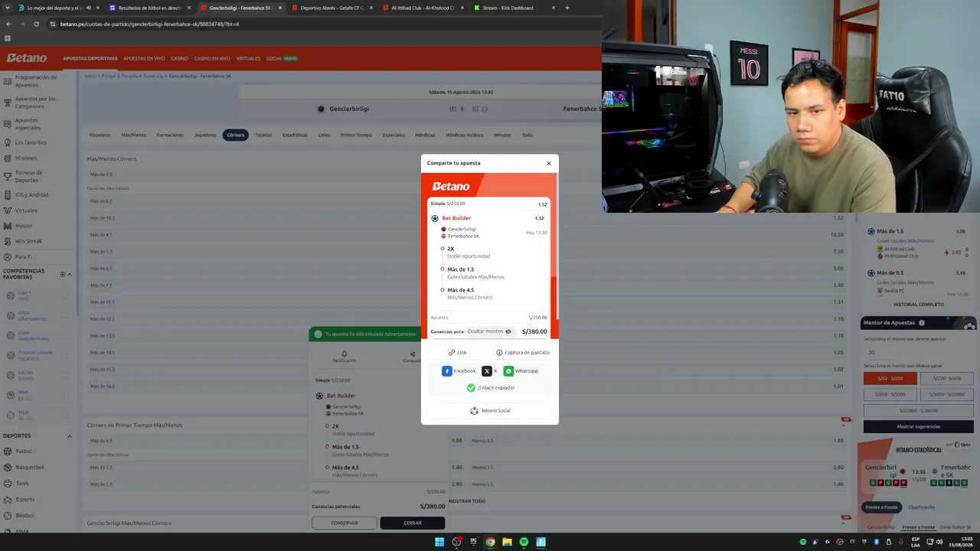The height and width of the screenshot is (551, 980).
Task: Open a new browser tab
Action: pos(567,8)
